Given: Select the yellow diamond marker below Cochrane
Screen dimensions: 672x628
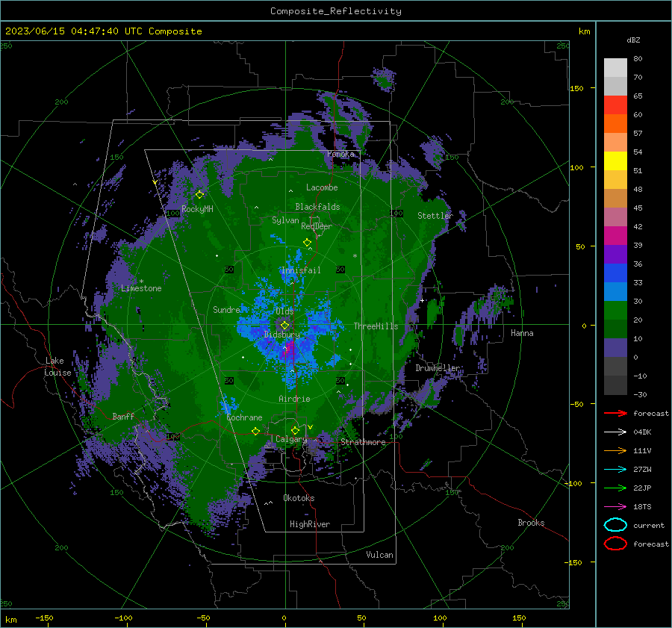Looking at the screenshot, I should pos(255,431).
